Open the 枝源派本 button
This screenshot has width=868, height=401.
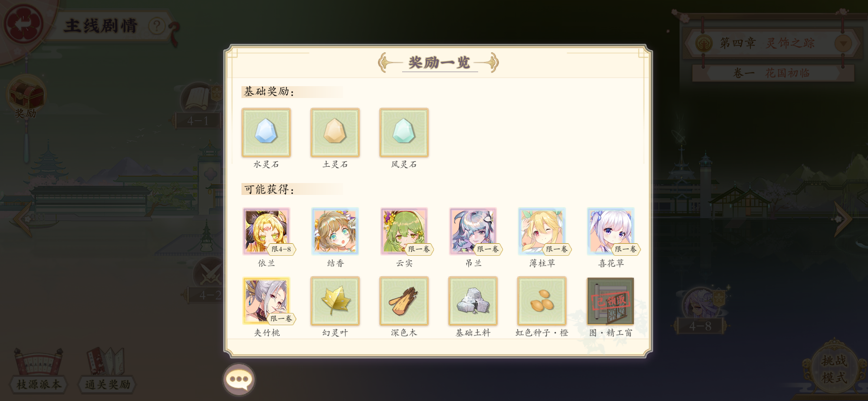[39, 371]
